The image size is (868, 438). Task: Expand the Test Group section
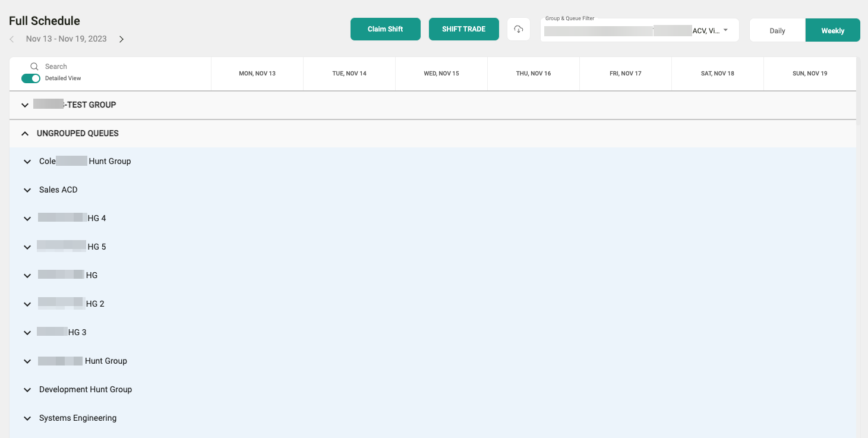tap(25, 105)
